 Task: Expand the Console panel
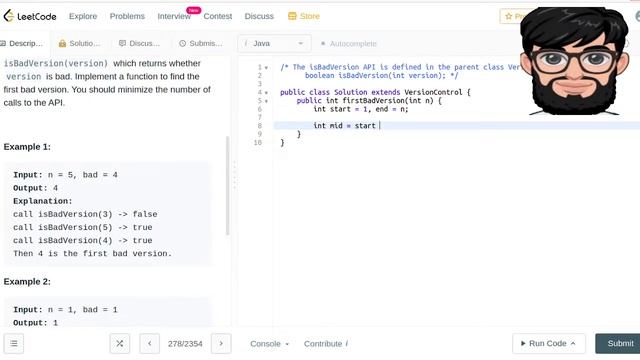pos(269,344)
